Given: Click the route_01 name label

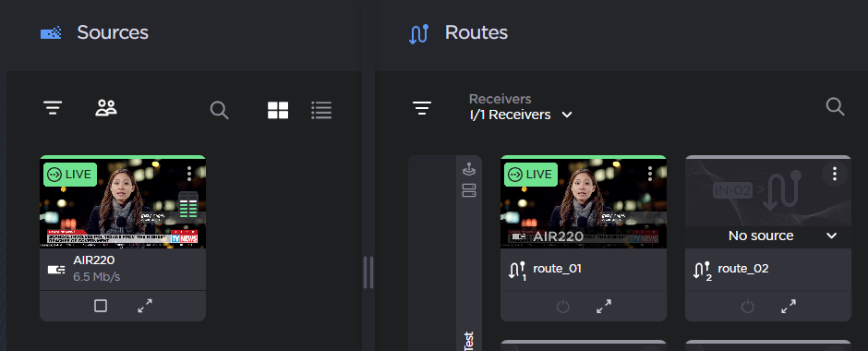Looking at the screenshot, I should click(x=557, y=269).
